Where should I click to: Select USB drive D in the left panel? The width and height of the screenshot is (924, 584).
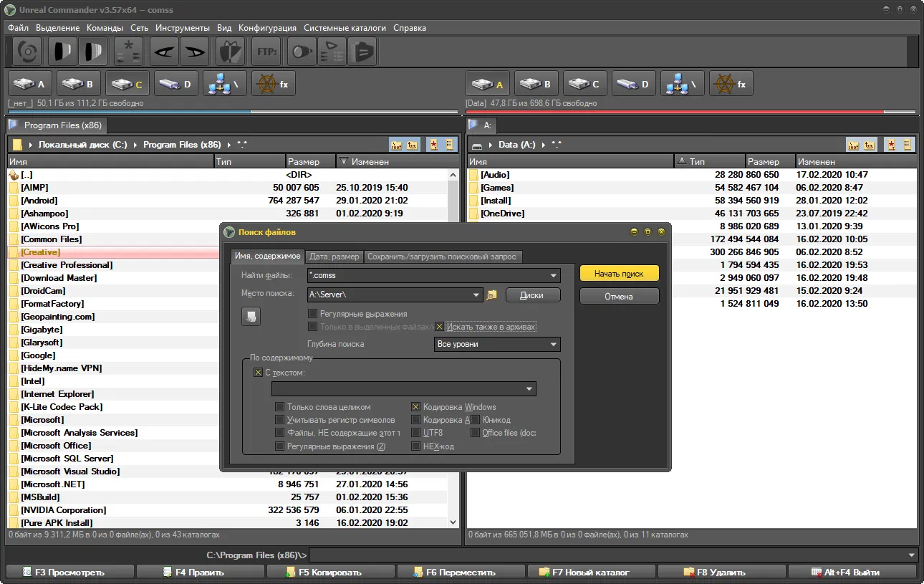177,84
